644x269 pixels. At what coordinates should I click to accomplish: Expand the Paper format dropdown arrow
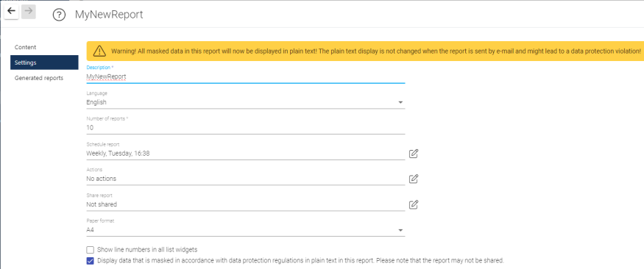point(400,231)
